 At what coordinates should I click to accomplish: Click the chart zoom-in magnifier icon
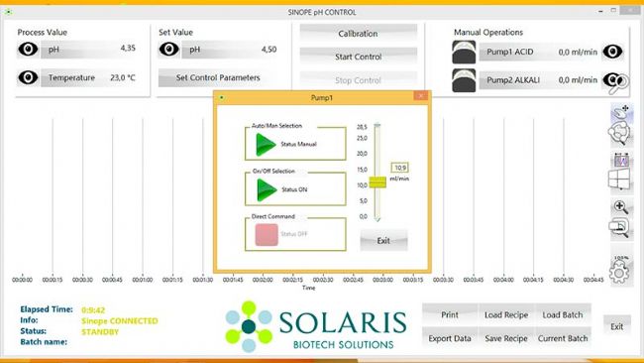[x=620, y=206]
